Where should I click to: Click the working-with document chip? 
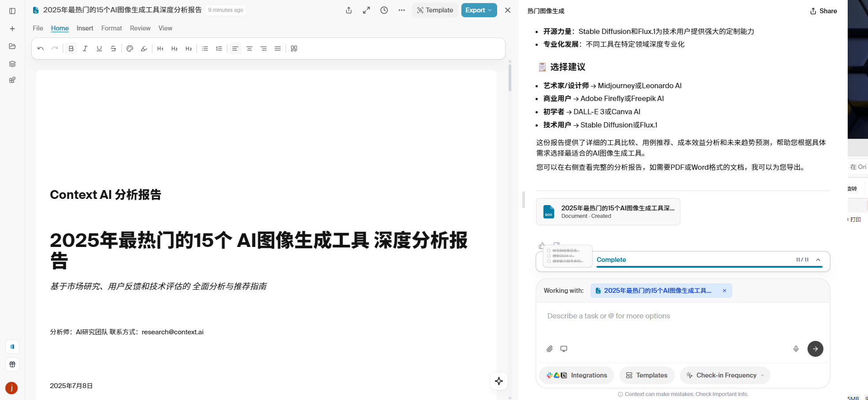click(x=661, y=291)
